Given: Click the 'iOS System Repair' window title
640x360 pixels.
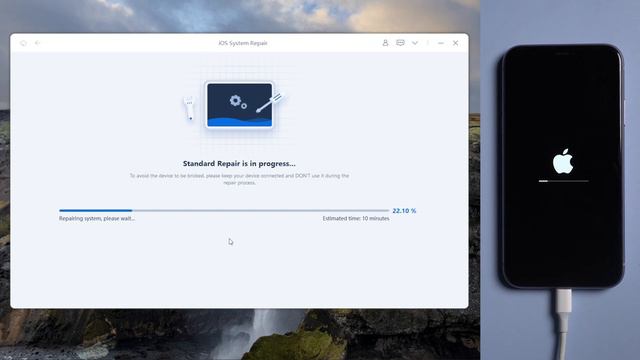Looking at the screenshot, I should coord(242,43).
